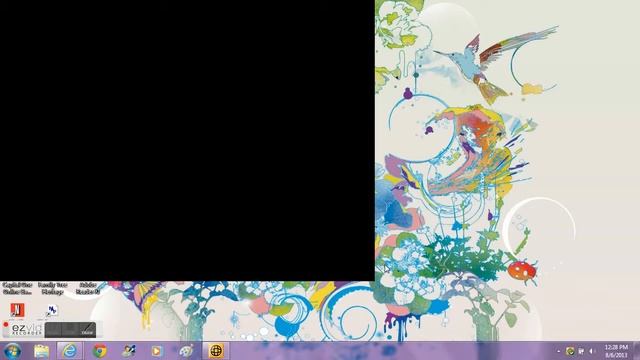Screen dimensions: 640x360
Task: Show hidden system tray icons arrow
Action: (x=558, y=351)
